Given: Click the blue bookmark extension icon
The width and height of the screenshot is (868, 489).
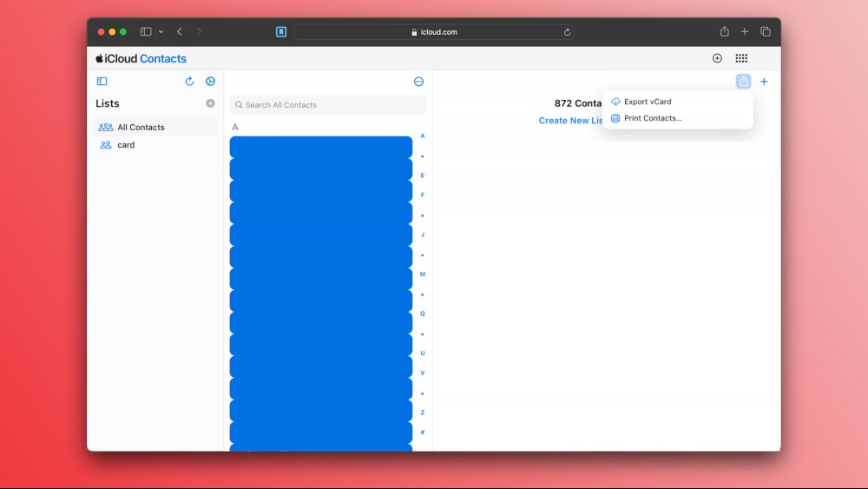Looking at the screenshot, I should coord(281,31).
